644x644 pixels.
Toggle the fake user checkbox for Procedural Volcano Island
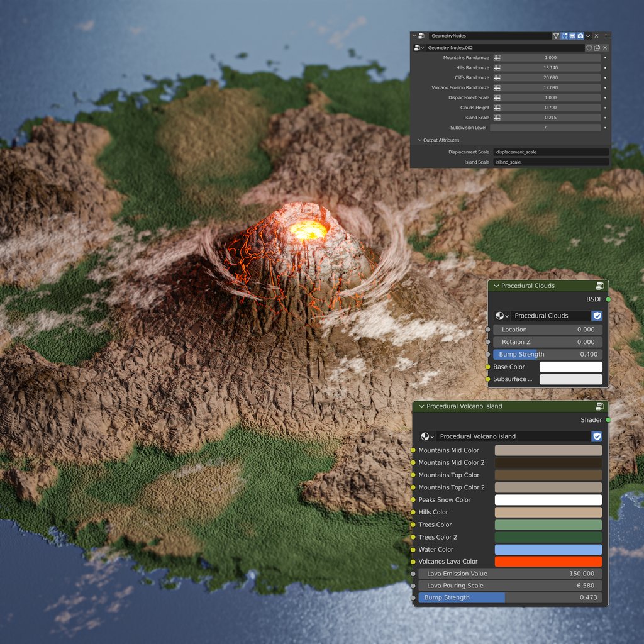pos(596,436)
